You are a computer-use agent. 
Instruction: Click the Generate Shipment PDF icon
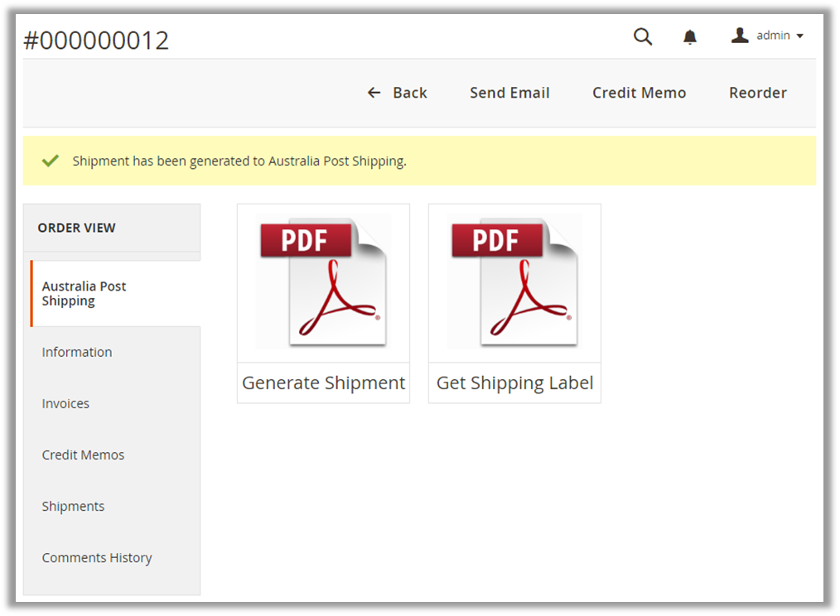(x=323, y=282)
